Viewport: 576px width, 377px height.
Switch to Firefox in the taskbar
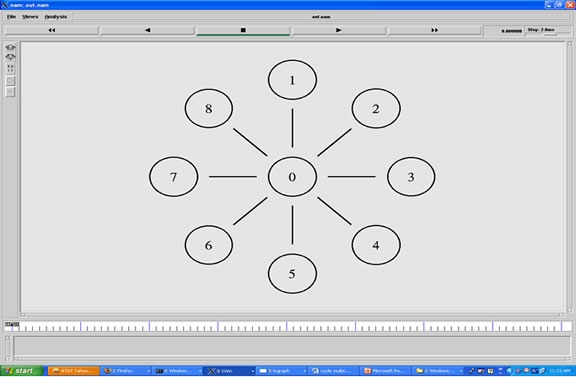(126, 371)
